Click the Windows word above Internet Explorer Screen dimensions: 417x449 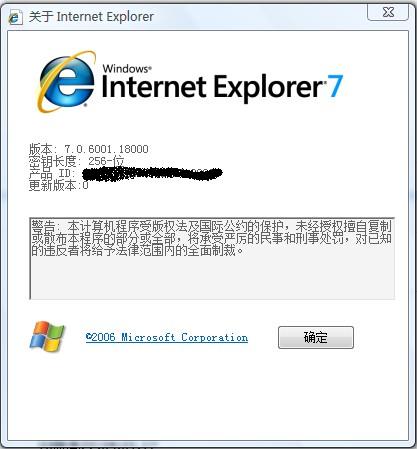coord(127,69)
